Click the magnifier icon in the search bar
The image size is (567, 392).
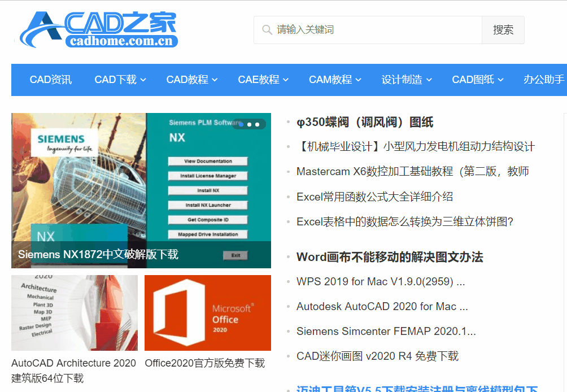[265, 30]
